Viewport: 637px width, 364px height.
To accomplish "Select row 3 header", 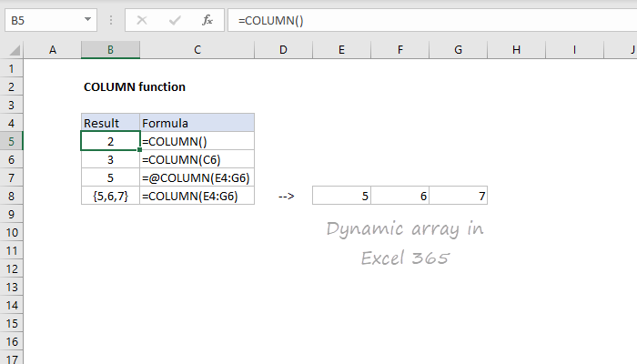I will (11, 105).
